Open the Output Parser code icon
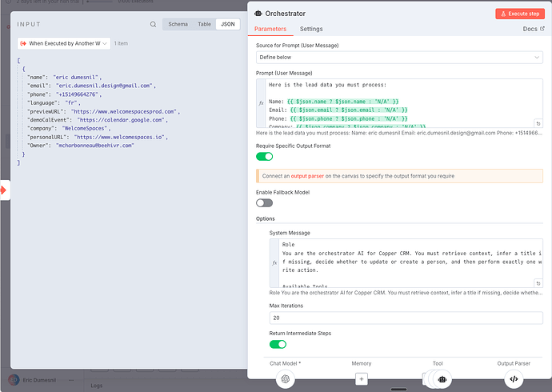The width and height of the screenshot is (552, 392). [x=514, y=379]
